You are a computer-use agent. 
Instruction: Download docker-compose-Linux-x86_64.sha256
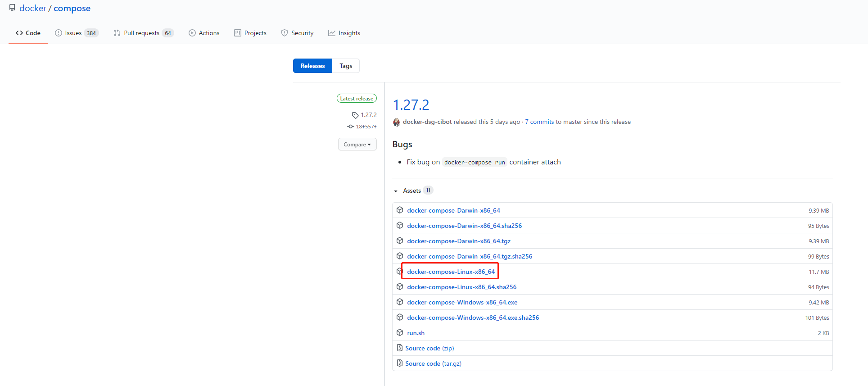coord(461,287)
